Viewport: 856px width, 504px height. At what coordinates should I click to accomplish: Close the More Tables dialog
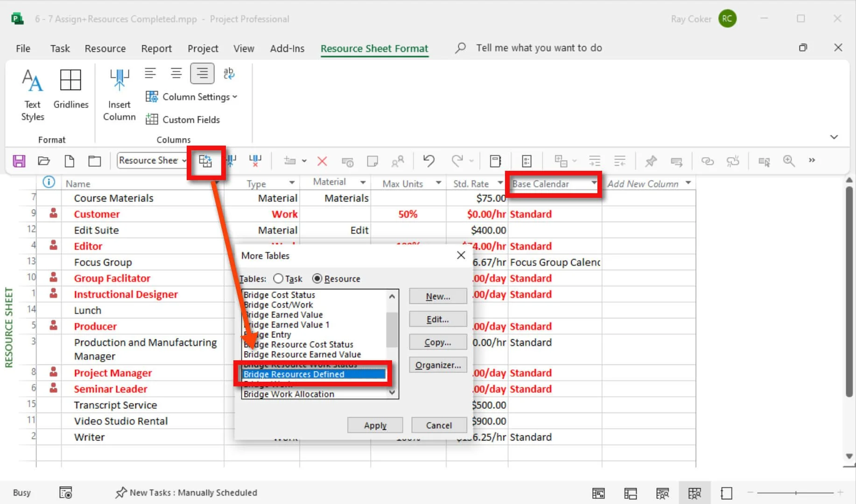(x=461, y=255)
